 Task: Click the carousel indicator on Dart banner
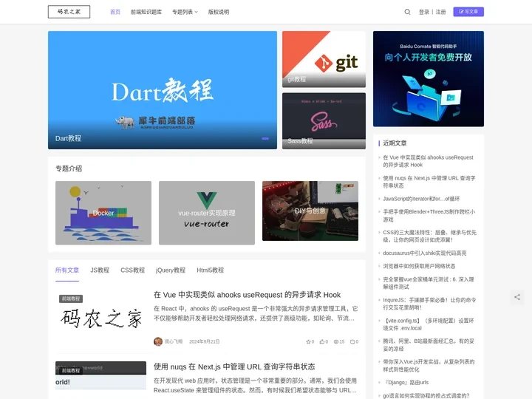pyautogui.click(x=265, y=138)
